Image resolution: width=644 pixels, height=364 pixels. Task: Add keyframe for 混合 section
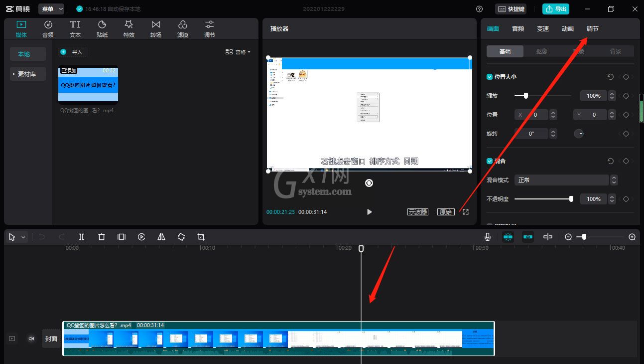(626, 161)
